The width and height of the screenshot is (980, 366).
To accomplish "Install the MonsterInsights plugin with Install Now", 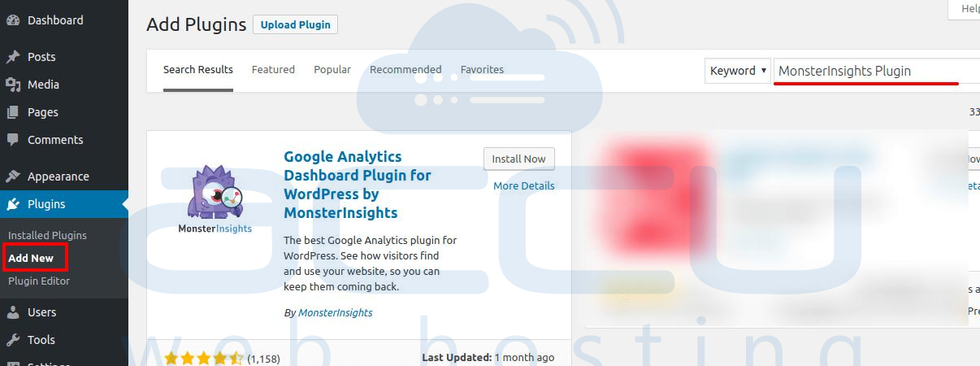I will point(518,159).
